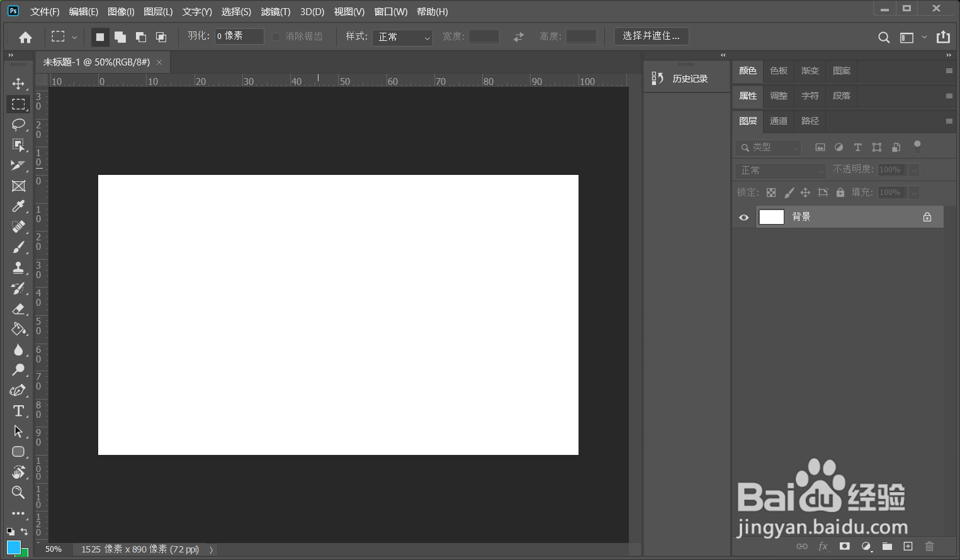Toggle adjustment layer filter icon
Image resolution: width=960 pixels, height=560 pixels.
coord(839,147)
